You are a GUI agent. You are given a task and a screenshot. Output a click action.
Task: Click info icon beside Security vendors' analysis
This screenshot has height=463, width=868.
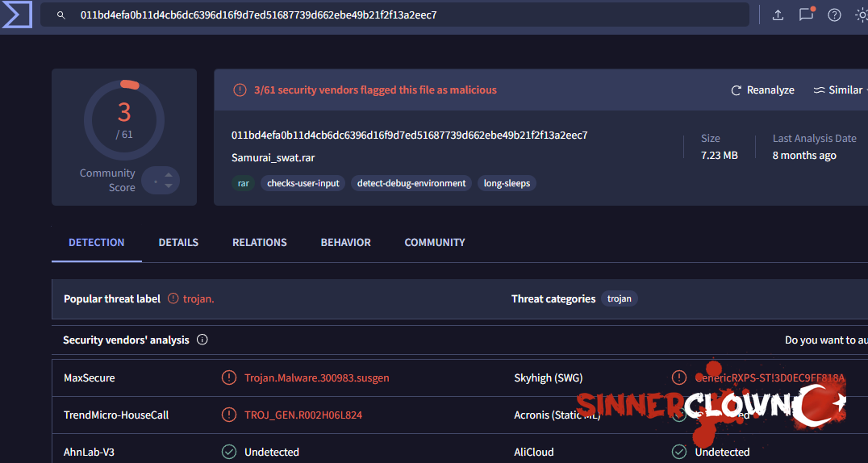pyautogui.click(x=202, y=340)
